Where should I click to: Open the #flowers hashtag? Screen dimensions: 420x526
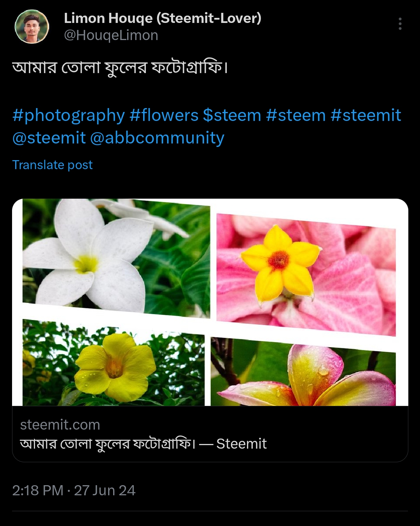click(164, 115)
